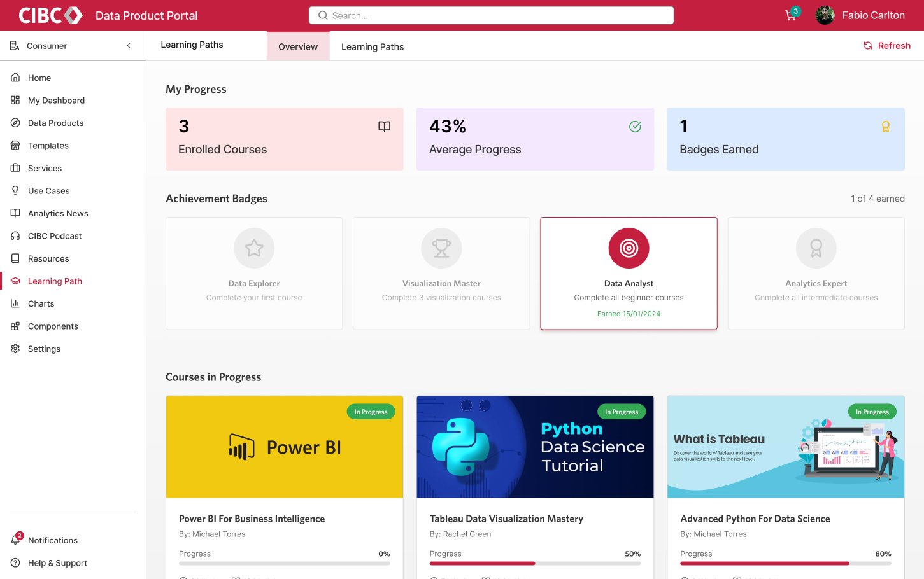Click the Power BI course progress bar
Viewport: 924px width, 579px height.
(285, 563)
